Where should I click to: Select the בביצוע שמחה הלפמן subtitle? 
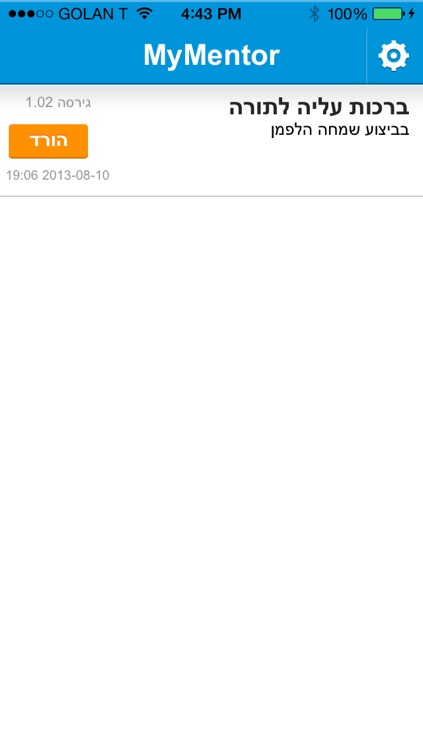(340, 130)
